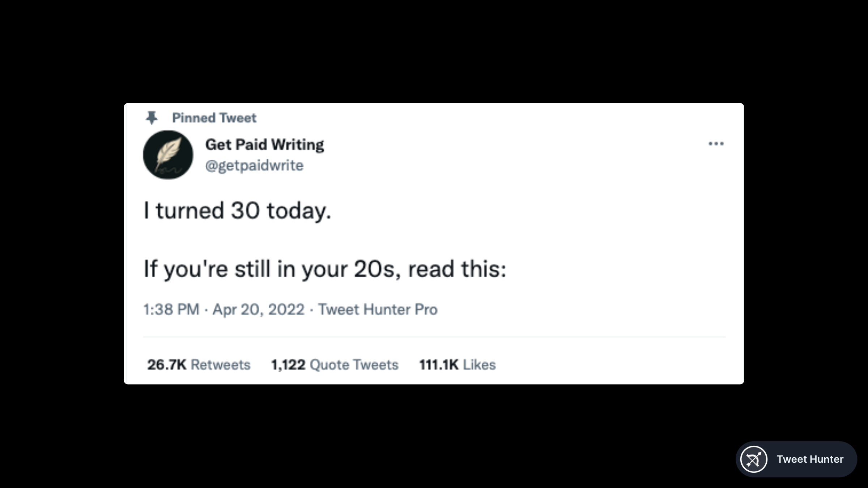Click the Pinned Tweet label

point(214,117)
